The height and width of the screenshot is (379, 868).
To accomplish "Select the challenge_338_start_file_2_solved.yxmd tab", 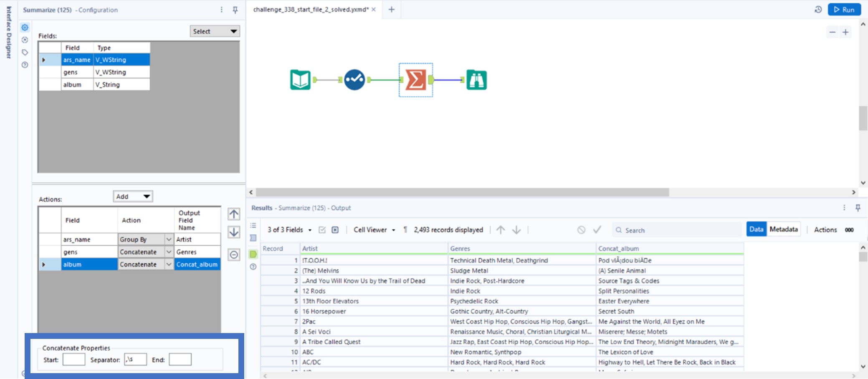I will click(311, 10).
